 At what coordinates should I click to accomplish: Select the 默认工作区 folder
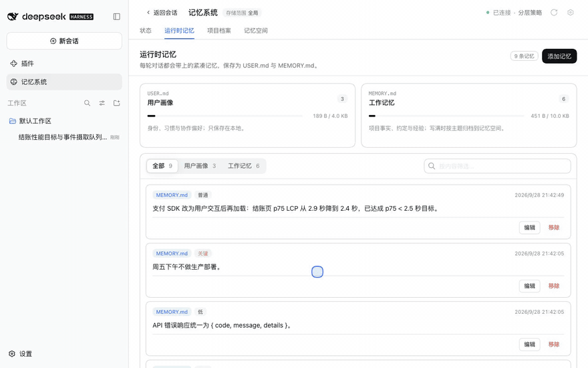click(x=64, y=121)
